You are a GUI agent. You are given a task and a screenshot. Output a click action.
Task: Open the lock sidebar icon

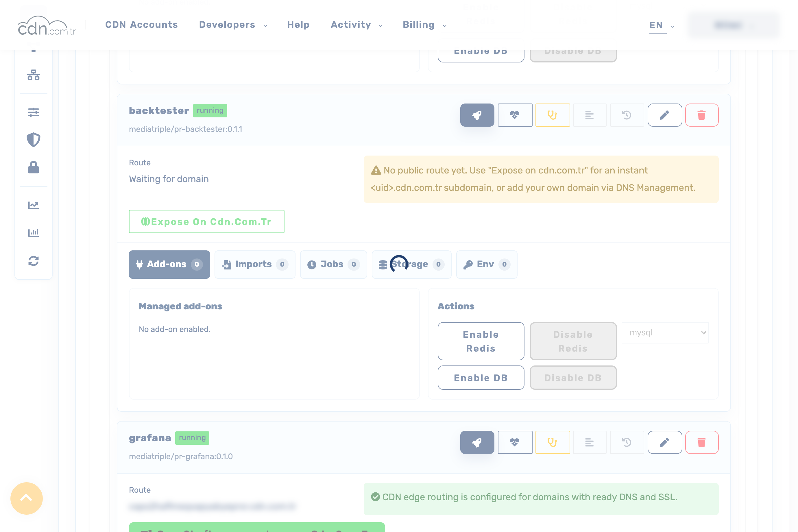(x=34, y=167)
